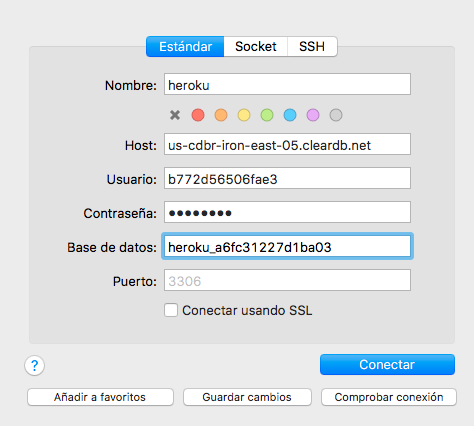Select the Estándar tab
This screenshot has height=426, width=474.
click(185, 46)
